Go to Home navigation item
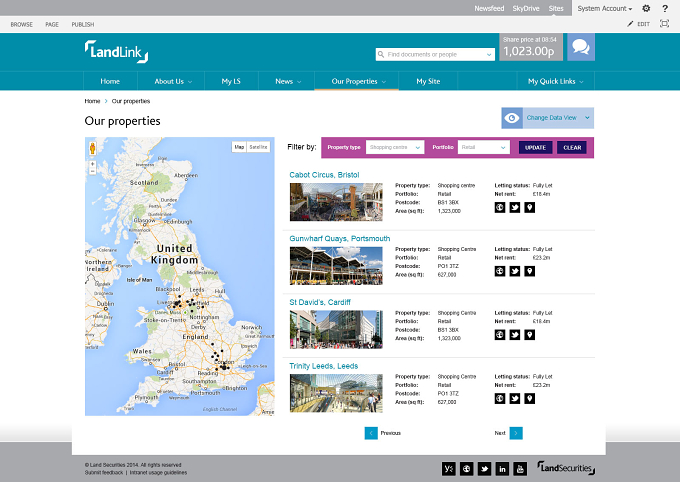Screen dimensions: 680x482 [110, 81]
